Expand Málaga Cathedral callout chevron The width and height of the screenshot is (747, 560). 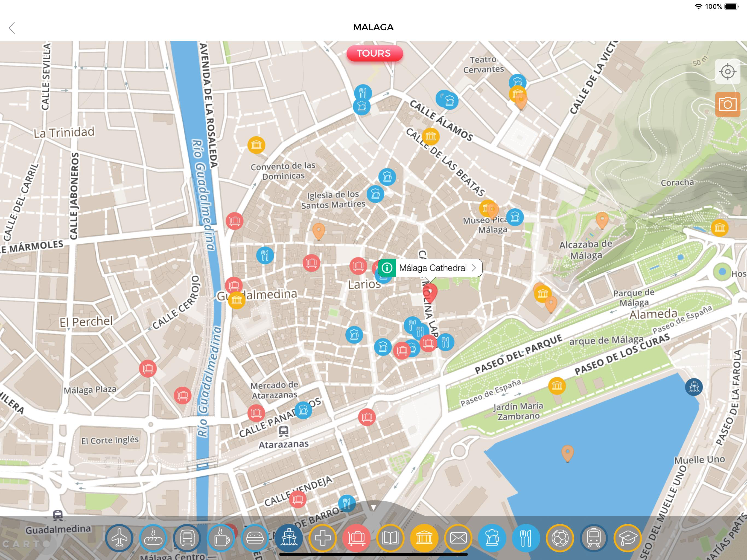474,268
